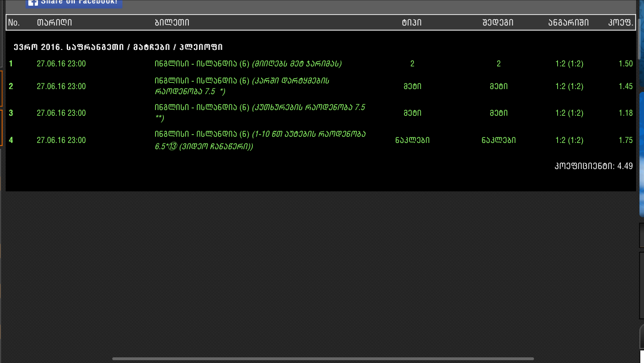Click the total კოეფიციენტი: 4.49 text
Image resolution: width=644 pixels, height=363 pixels.
tap(594, 166)
